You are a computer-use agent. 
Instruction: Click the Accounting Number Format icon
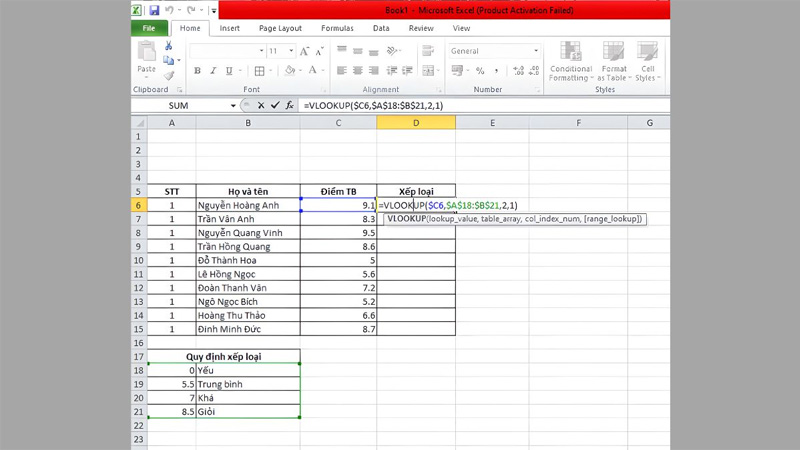457,70
